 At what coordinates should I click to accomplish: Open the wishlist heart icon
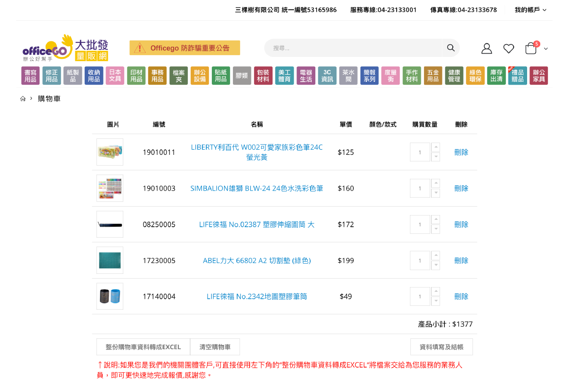(509, 48)
